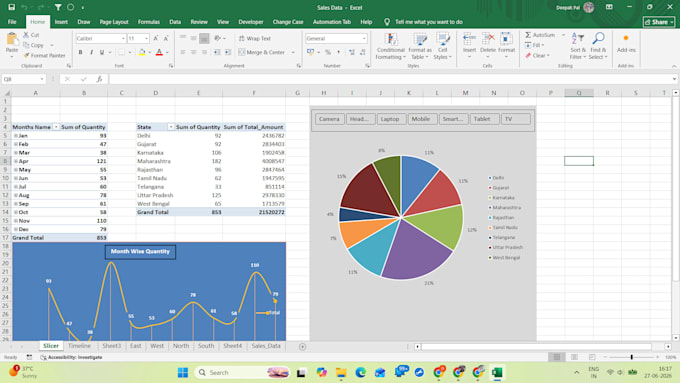
Task: Toggle italic formatting
Action: click(x=91, y=52)
